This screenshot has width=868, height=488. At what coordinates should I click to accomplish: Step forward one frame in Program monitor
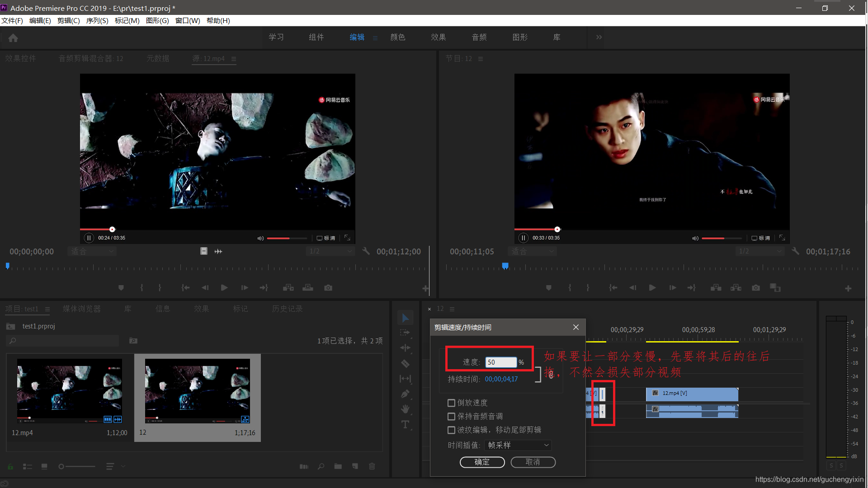[673, 288]
